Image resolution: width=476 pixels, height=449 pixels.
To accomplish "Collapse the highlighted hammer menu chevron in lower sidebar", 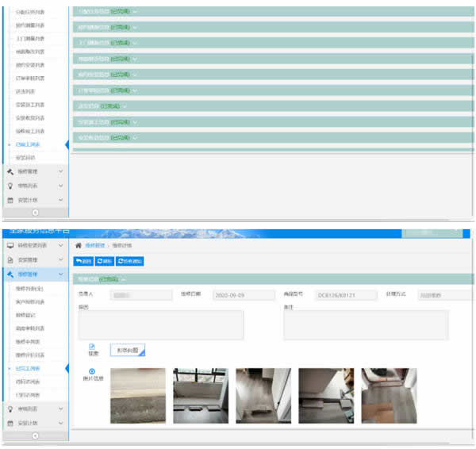I will (61, 274).
